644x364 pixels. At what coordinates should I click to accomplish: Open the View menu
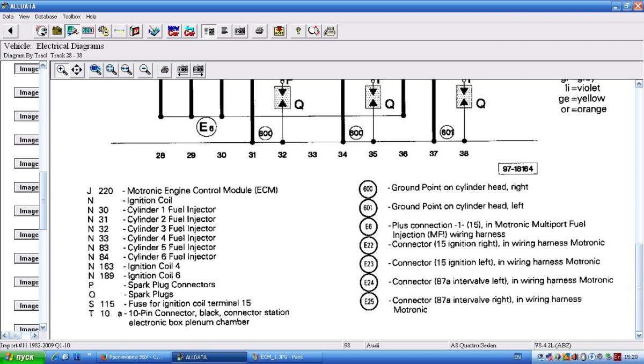[x=25, y=17]
